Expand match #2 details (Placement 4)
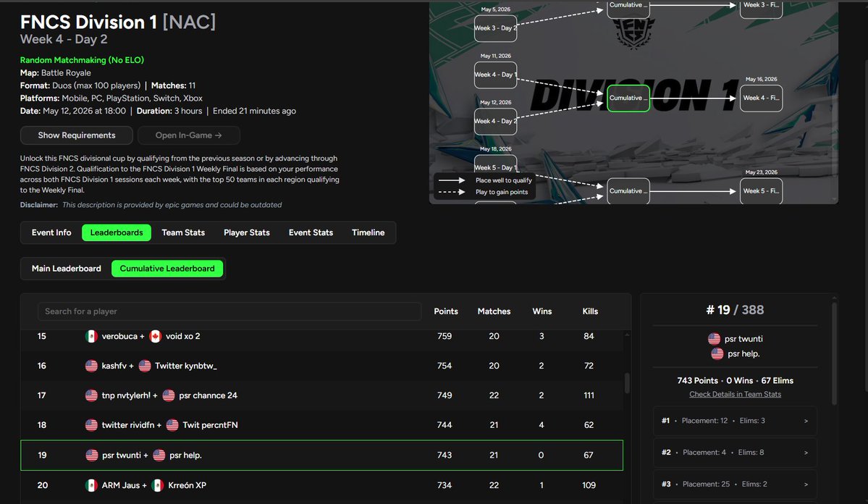 (735, 453)
